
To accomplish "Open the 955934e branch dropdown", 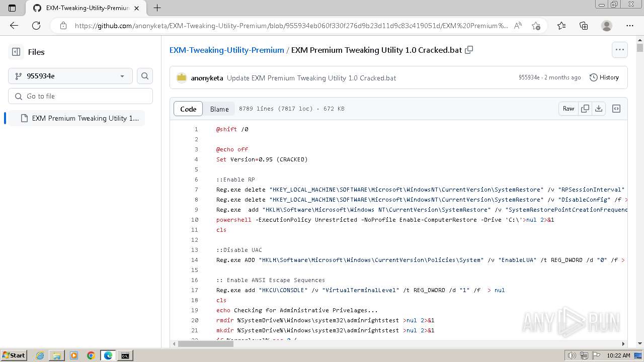I will 70,76.
